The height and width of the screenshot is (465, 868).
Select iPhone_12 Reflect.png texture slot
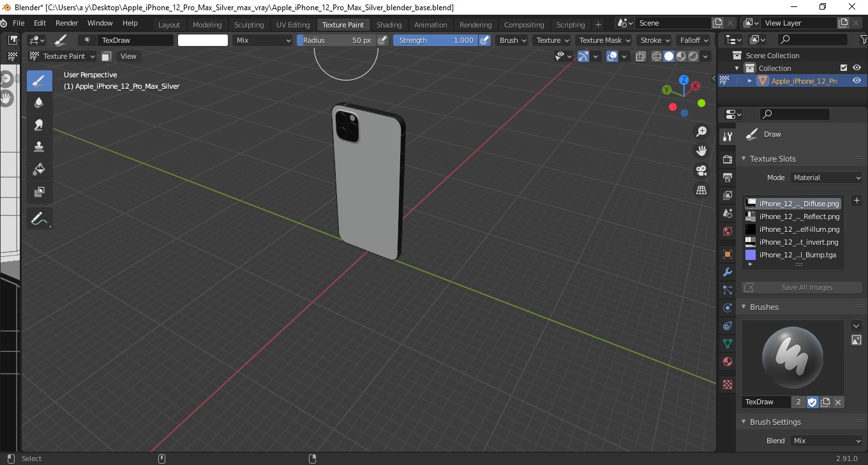(x=792, y=217)
